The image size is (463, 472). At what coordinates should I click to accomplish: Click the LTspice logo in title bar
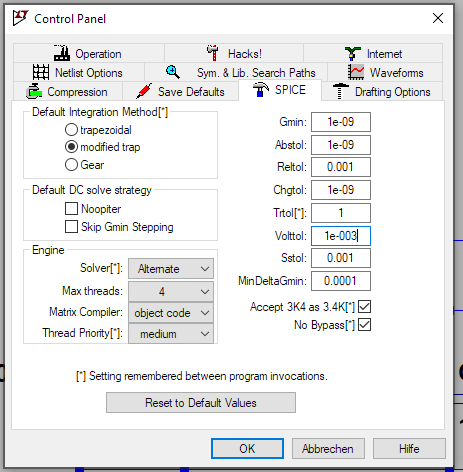(x=20, y=18)
